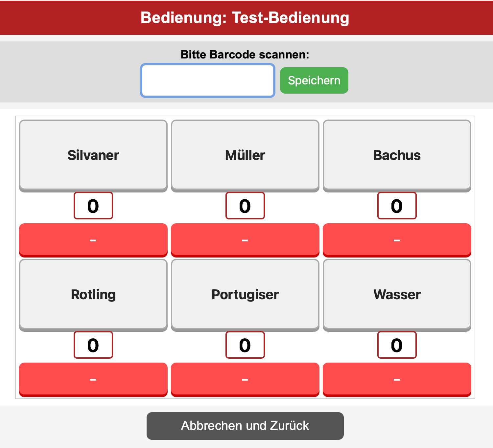Tap the Müller product button
This screenshot has height=448, width=493.
coord(245,155)
